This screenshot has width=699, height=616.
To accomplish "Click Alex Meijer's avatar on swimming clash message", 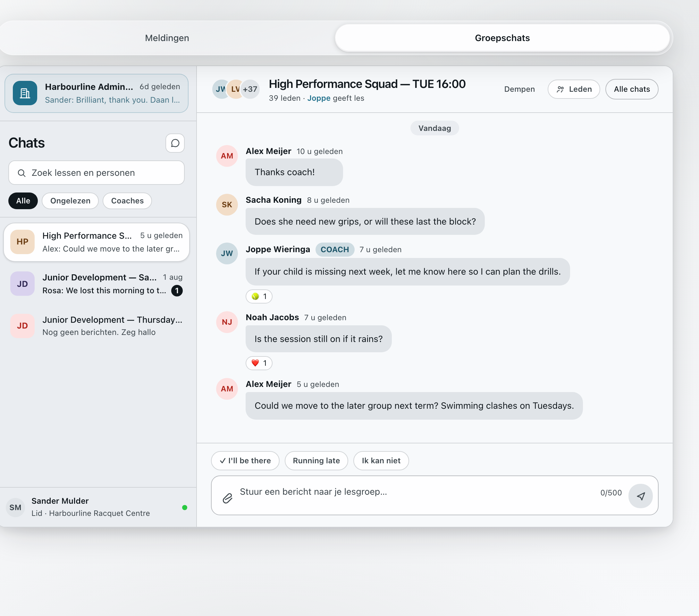I will [227, 389].
